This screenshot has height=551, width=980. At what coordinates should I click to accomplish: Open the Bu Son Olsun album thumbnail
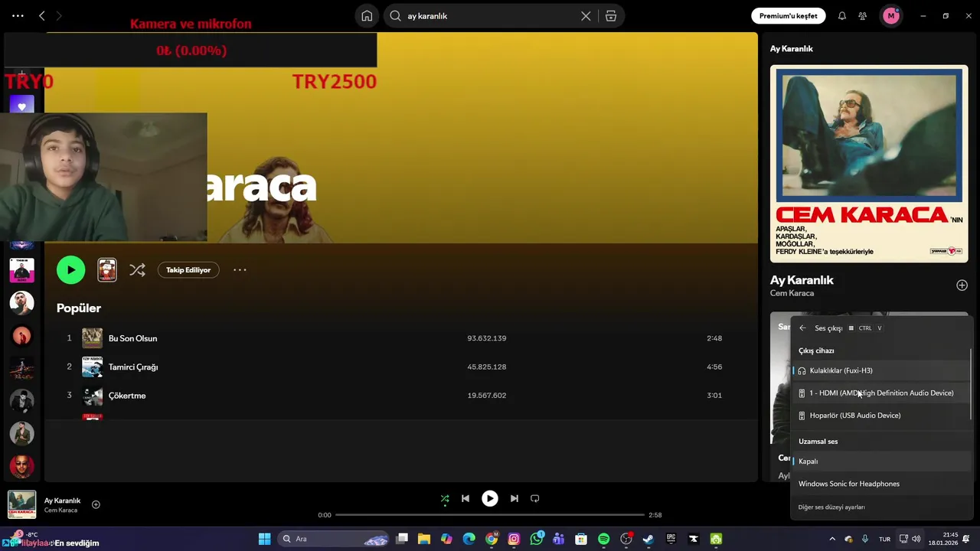[x=92, y=338]
